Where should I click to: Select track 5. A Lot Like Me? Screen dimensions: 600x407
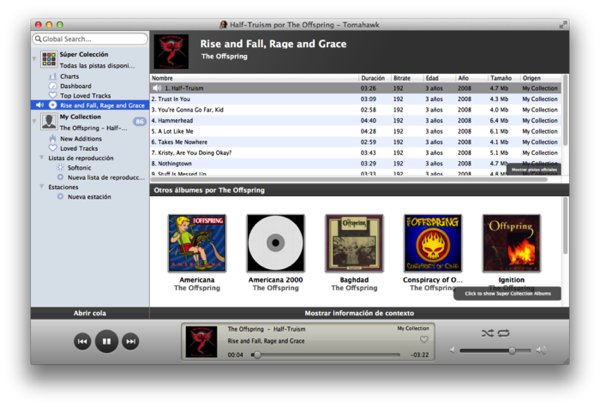coord(355,131)
